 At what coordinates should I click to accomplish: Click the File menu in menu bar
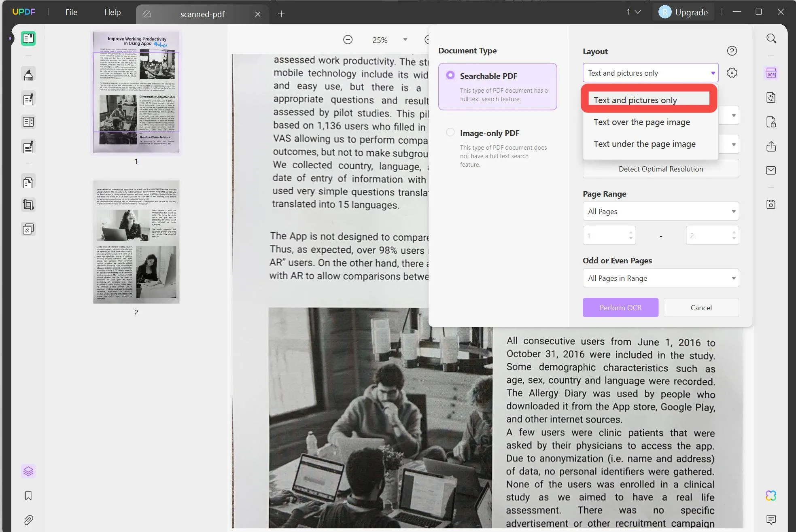pos(71,12)
